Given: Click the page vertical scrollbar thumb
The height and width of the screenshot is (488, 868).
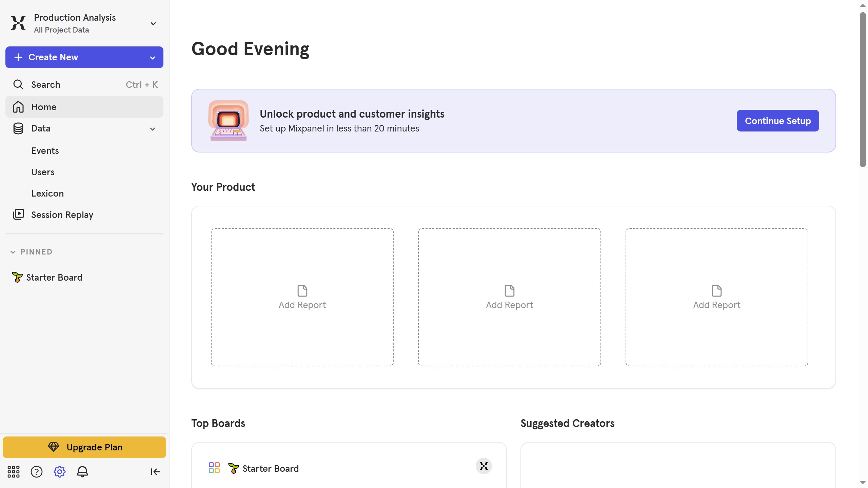Looking at the screenshot, I should pyautogui.click(x=863, y=90).
